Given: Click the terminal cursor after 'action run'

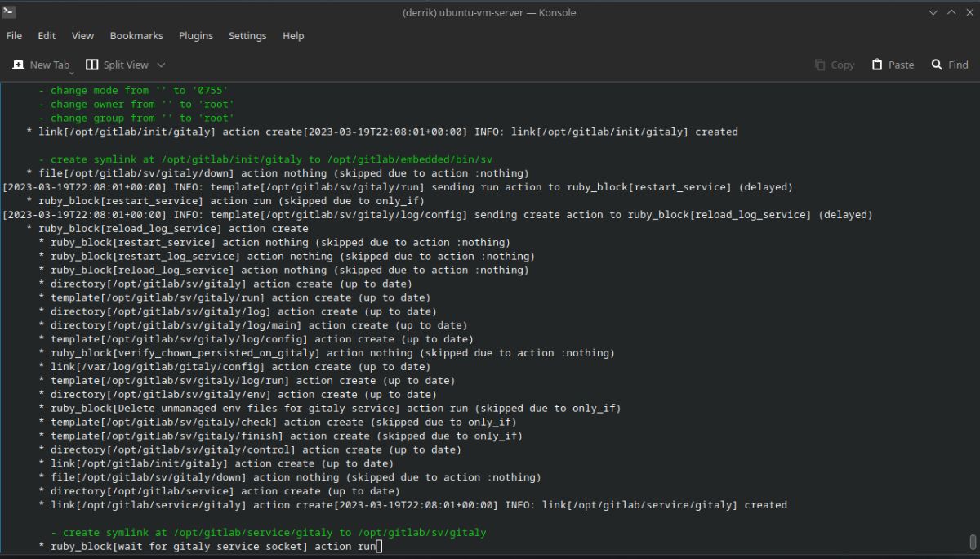Looking at the screenshot, I should click(379, 546).
